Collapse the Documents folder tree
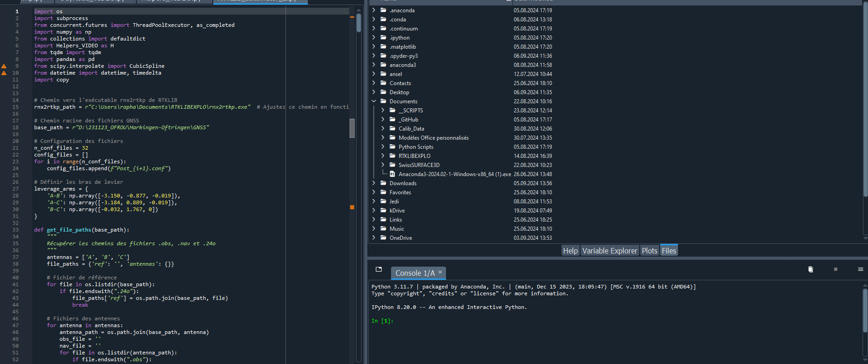Screen dimensions: 868x364 374,101
